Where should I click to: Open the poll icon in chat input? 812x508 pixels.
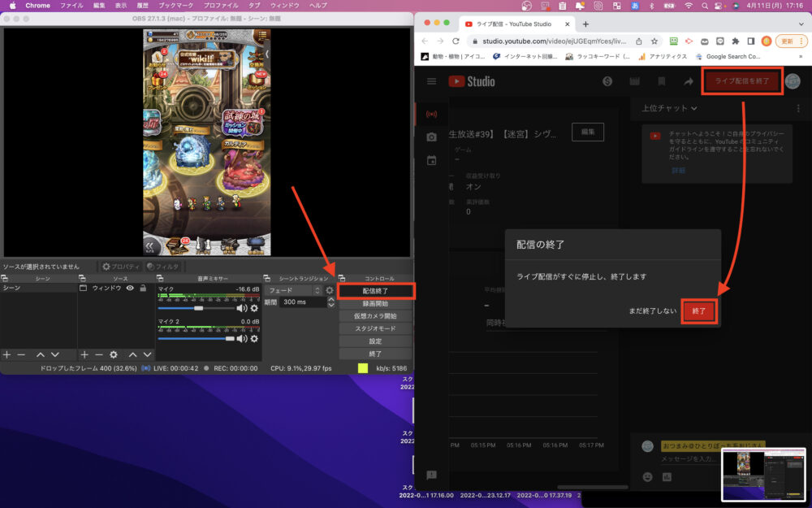point(667,476)
